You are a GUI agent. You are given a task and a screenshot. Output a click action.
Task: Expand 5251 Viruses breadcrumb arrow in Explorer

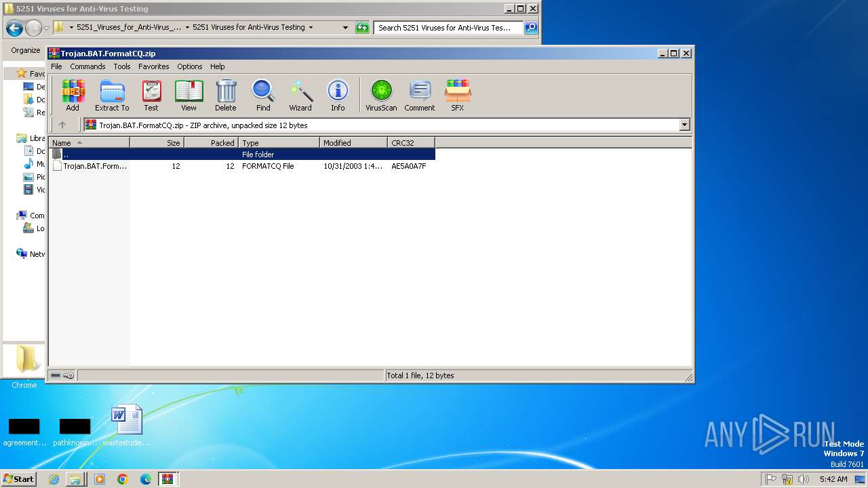tap(311, 28)
